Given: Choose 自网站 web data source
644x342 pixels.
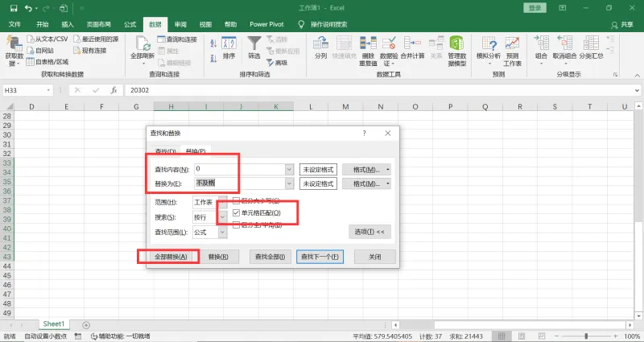Looking at the screenshot, I should 40,51.
